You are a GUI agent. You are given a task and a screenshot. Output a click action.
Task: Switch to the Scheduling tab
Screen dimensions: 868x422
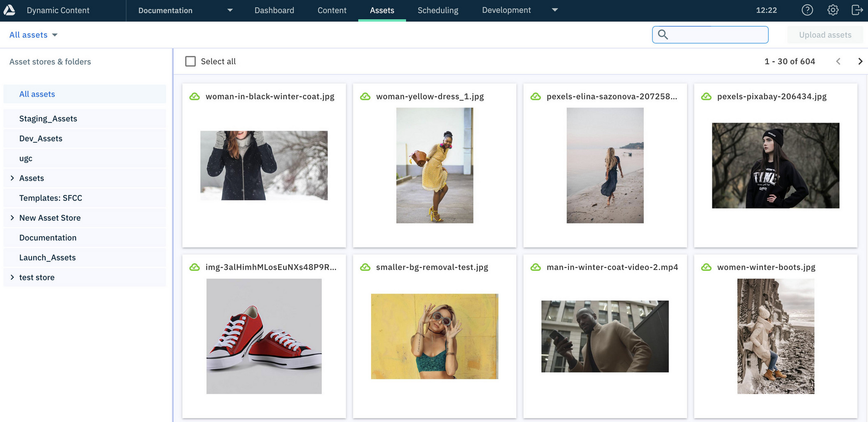(438, 11)
